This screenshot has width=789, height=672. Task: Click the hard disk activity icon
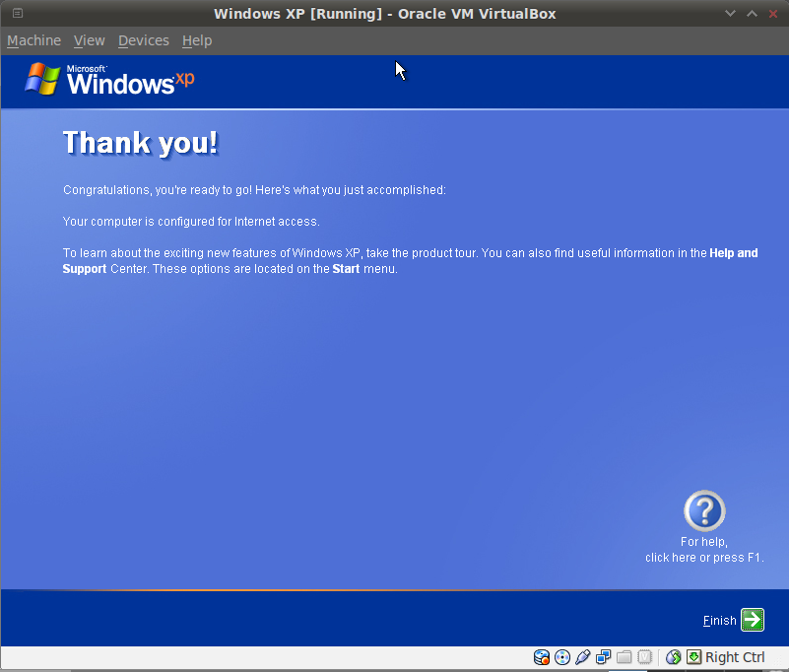pos(542,657)
